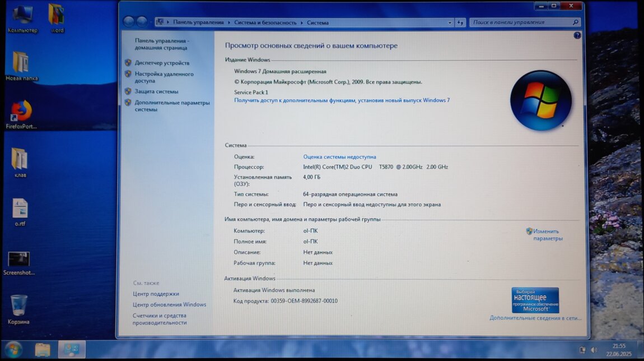
Task: Open Device Manager from the left sidebar
Action: point(162,63)
